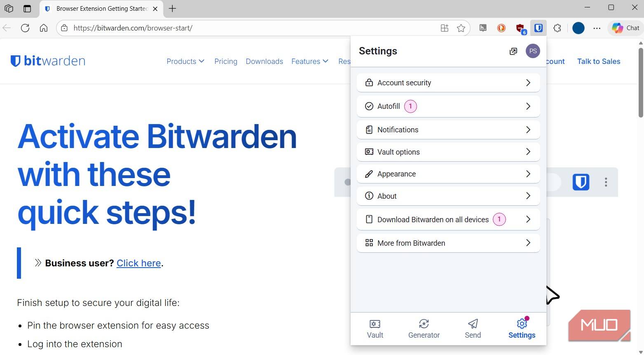Open the Notifications settings row
The width and height of the screenshot is (644, 355).
click(x=448, y=130)
